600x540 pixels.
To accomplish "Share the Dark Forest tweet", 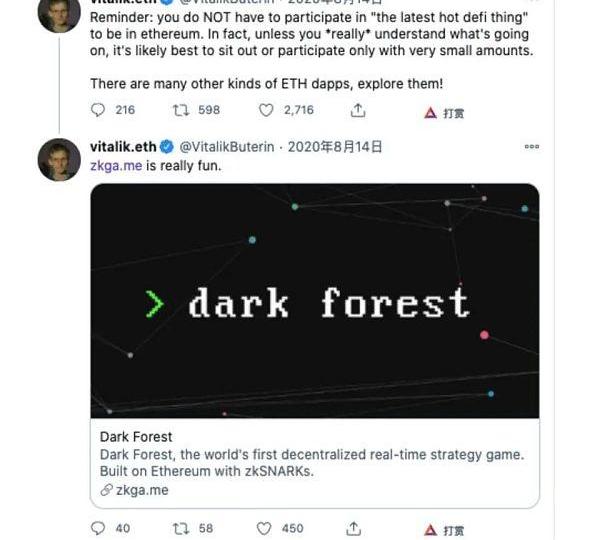I will (354, 528).
